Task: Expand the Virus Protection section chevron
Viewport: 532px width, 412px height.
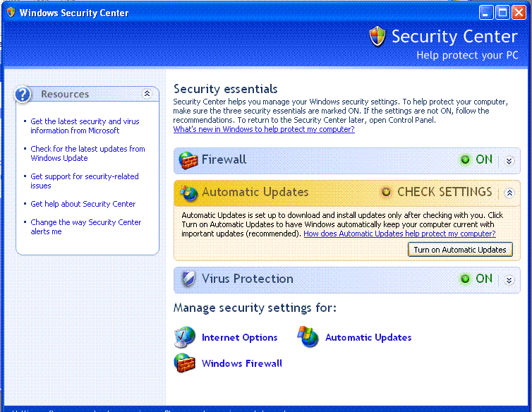Action: pyautogui.click(x=509, y=280)
